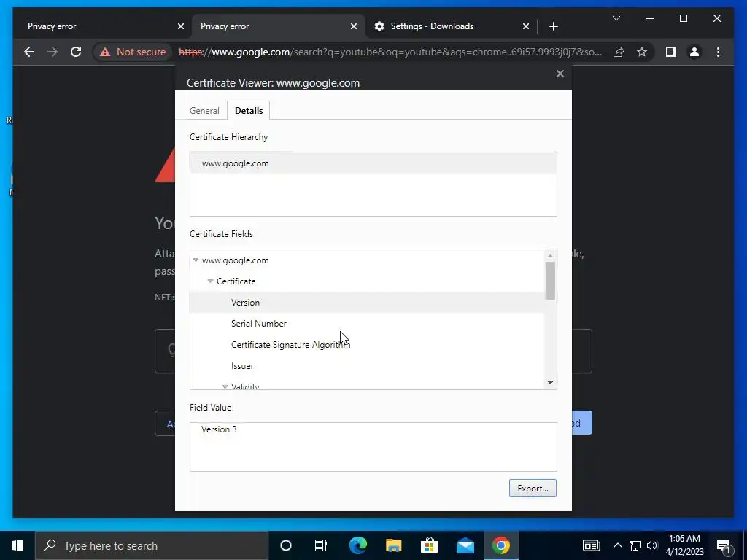Show hidden system tray icons

[617, 545]
